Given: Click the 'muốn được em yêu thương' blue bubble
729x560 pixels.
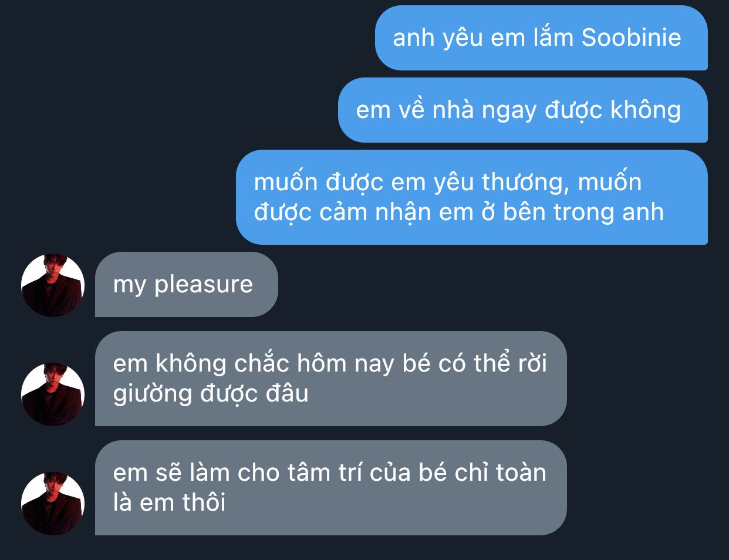Looking at the screenshot, I should coord(472,197).
